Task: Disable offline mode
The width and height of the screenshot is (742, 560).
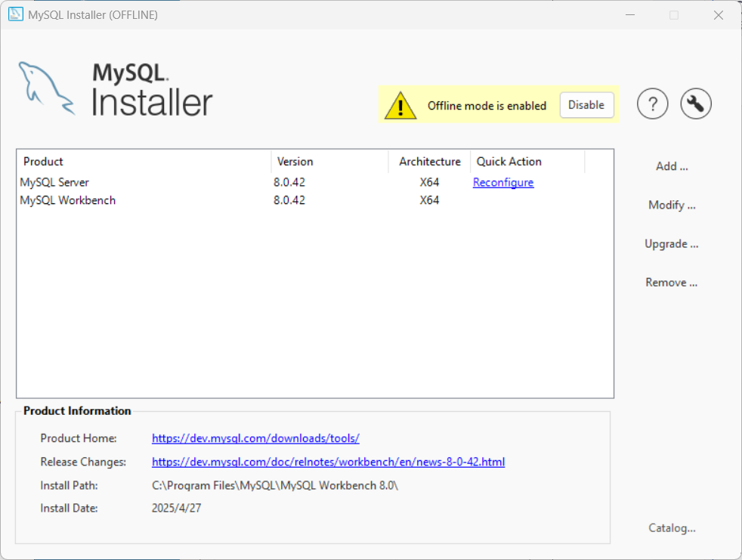Action: tap(586, 105)
